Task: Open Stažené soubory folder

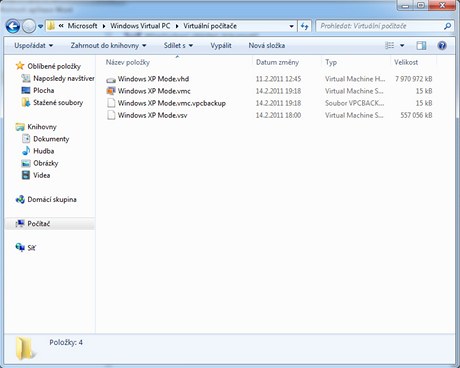Action: (x=58, y=102)
